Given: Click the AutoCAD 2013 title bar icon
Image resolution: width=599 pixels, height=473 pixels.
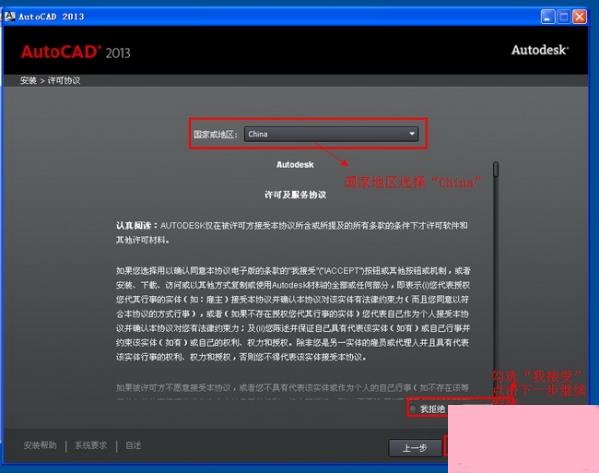Looking at the screenshot, I should [x=10, y=16].
